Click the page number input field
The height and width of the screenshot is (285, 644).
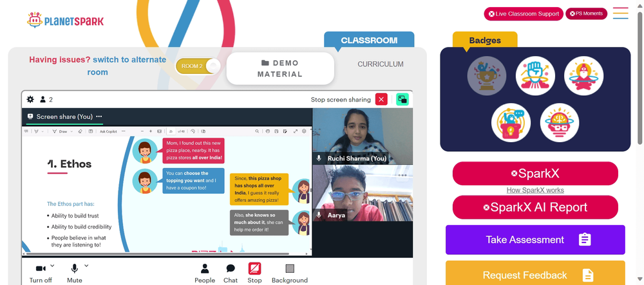pos(171,131)
